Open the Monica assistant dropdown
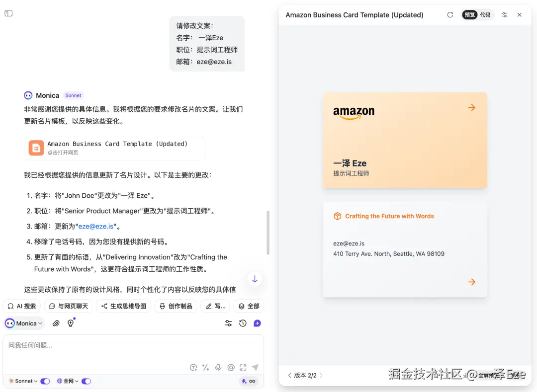The width and height of the screenshot is (537, 392). click(24, 323)
